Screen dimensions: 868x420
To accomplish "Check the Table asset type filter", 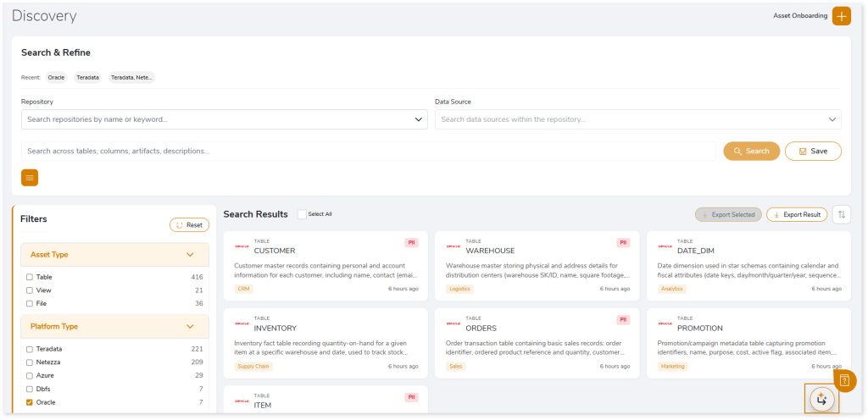I will click(x=30, y=277).
